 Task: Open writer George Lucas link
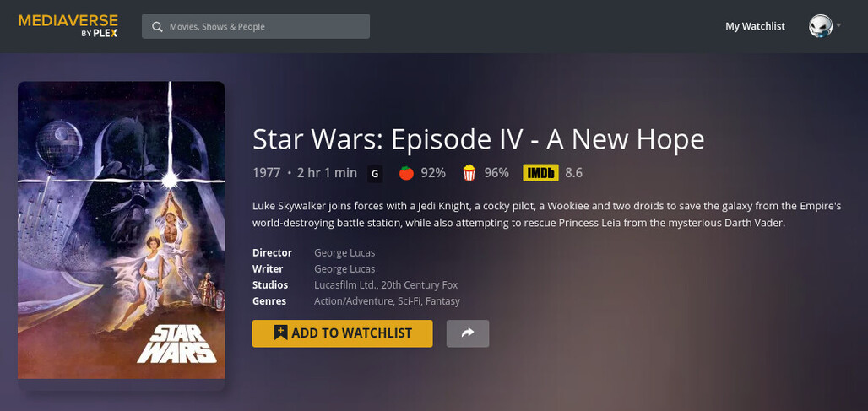click(x=344, y=269)
